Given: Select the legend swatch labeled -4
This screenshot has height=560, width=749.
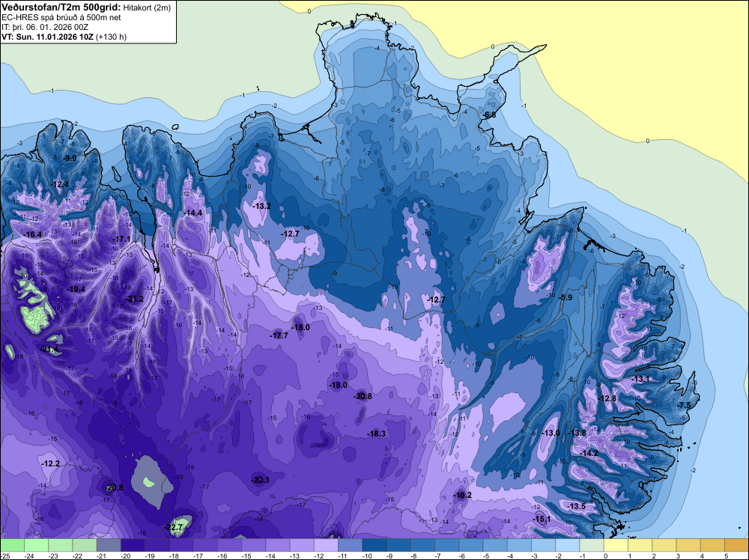Looking at the screenshot, I should [x=519, y=545].
